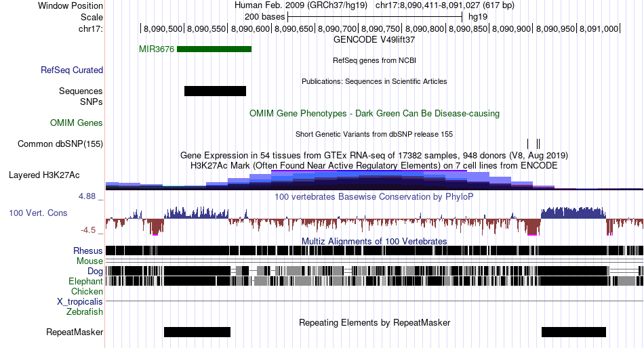Click the RepeatMasker track label
The width and height of the screenshot is (644, 348).
tap(75, 332)
